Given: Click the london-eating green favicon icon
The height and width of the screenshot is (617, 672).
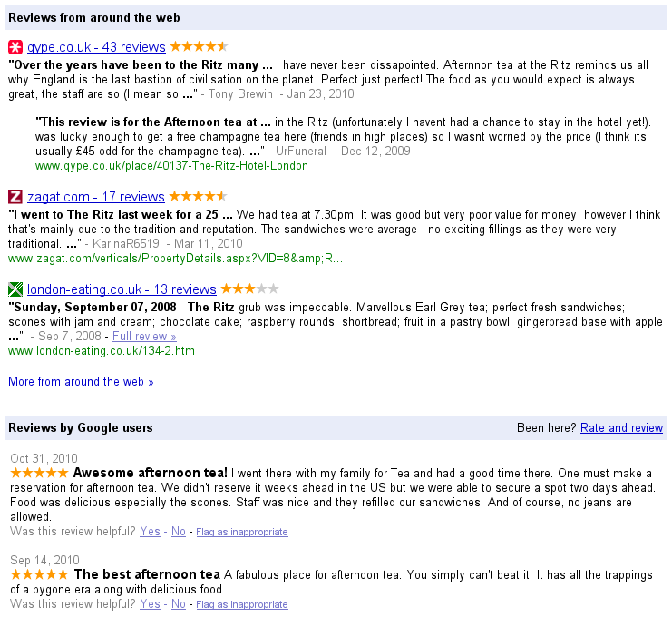Looking at the screenshot, I should pyautogui.click(x=15, y=289).
